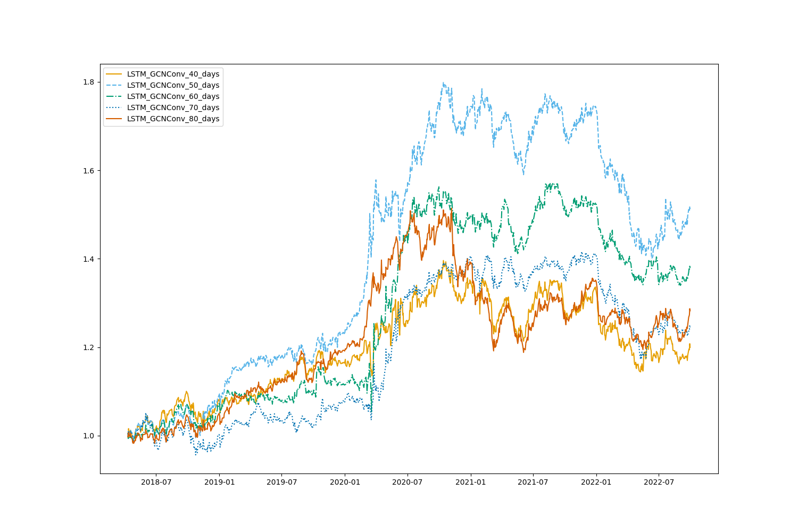This screenshot has height=532, width=798.
Task: Click the LSTM_GCNConv_40_days legend label
Action: click(173, 74)
